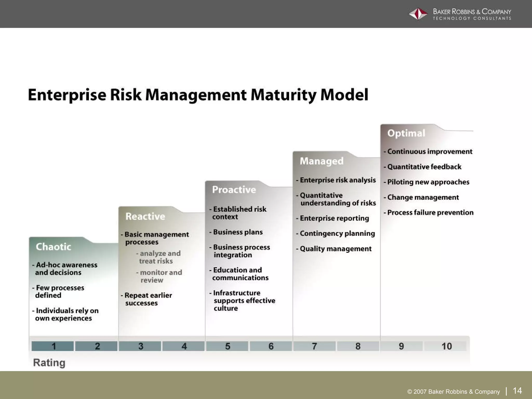
Task: Select the Chaotic stage heading
Action: tap(54, 247)
